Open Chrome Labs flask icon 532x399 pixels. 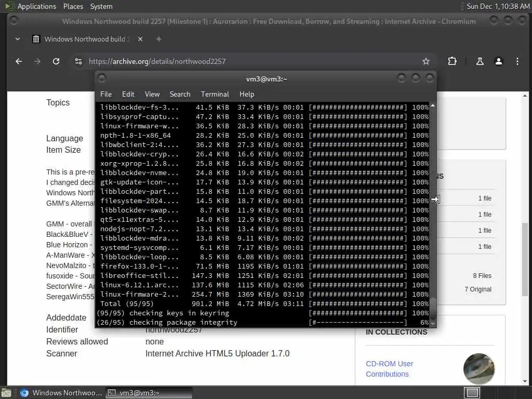pos(480,61)
